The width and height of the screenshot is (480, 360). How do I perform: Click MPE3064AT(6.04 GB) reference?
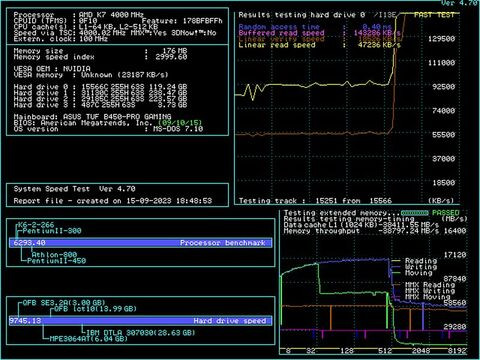(x=88, y=339)
